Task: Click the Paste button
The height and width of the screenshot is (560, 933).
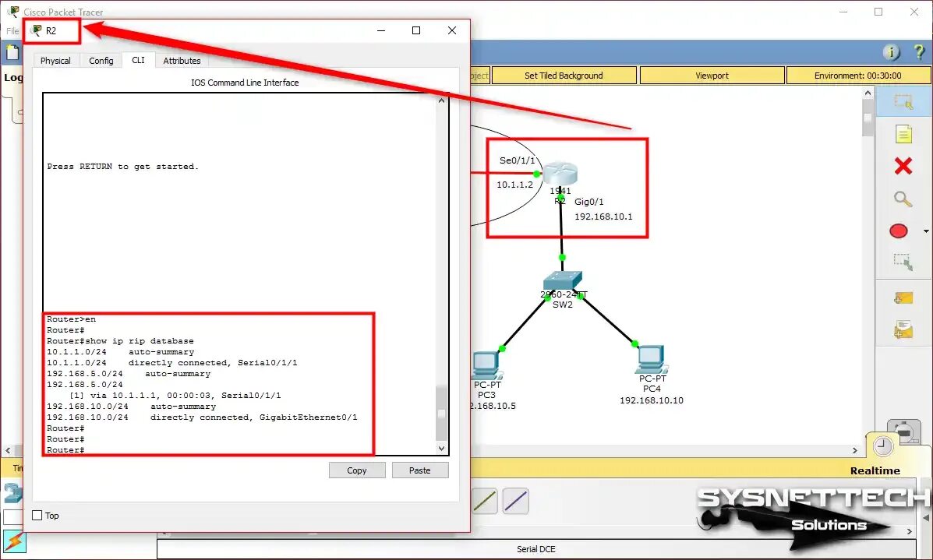Action: pyautogui.click(x=420, y=470)
